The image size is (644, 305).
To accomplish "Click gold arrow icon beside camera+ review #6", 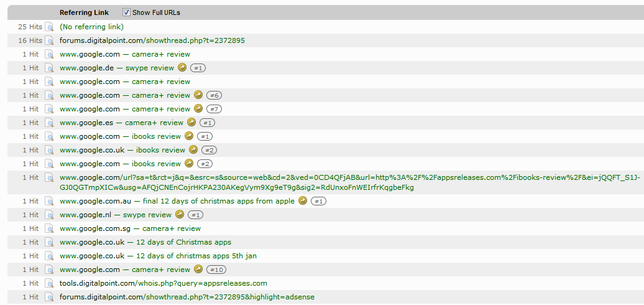I will click(198, 95).
